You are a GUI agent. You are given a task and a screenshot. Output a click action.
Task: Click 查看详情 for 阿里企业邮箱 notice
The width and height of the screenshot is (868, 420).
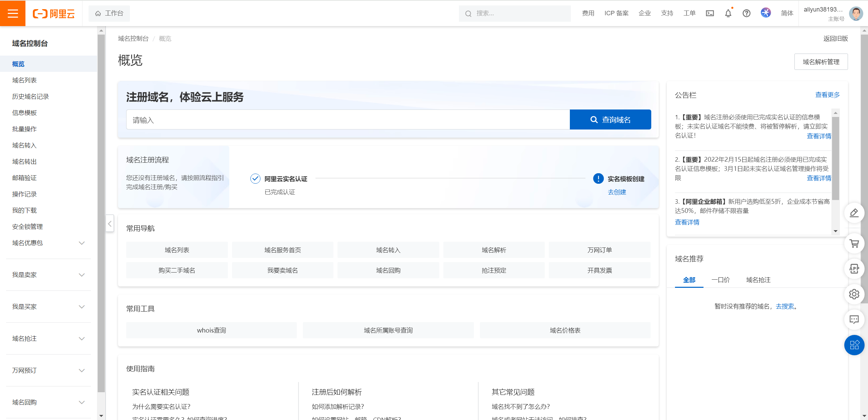[687, 222]
